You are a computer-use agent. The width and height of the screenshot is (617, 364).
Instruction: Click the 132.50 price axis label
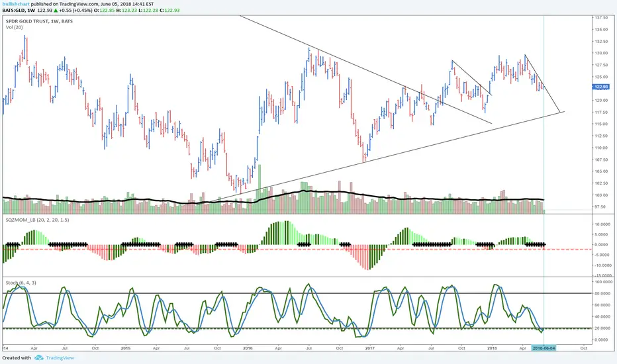(600, 41)
